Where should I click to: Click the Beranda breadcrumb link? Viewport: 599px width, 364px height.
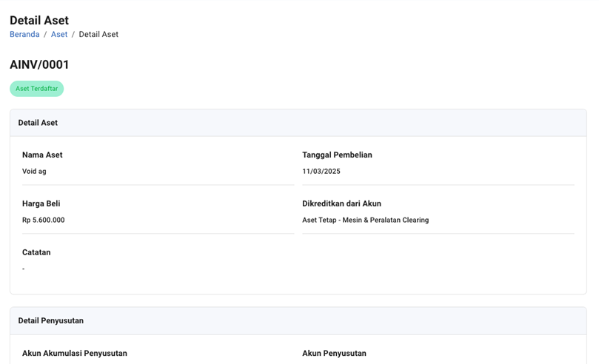24,35
